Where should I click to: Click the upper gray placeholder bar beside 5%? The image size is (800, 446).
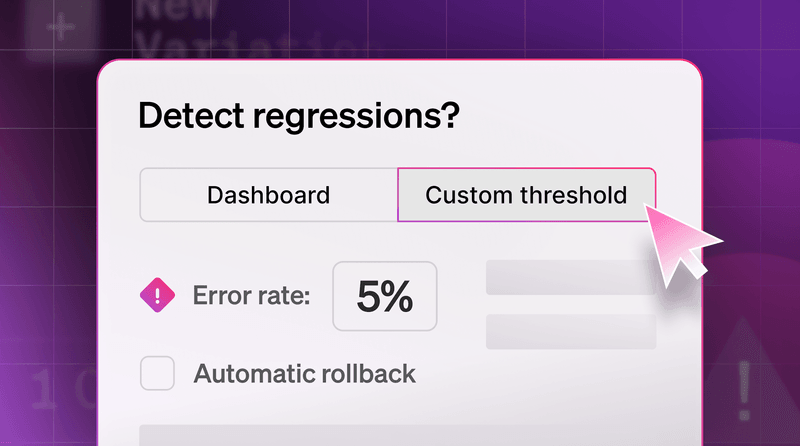[x=569, y=278]
